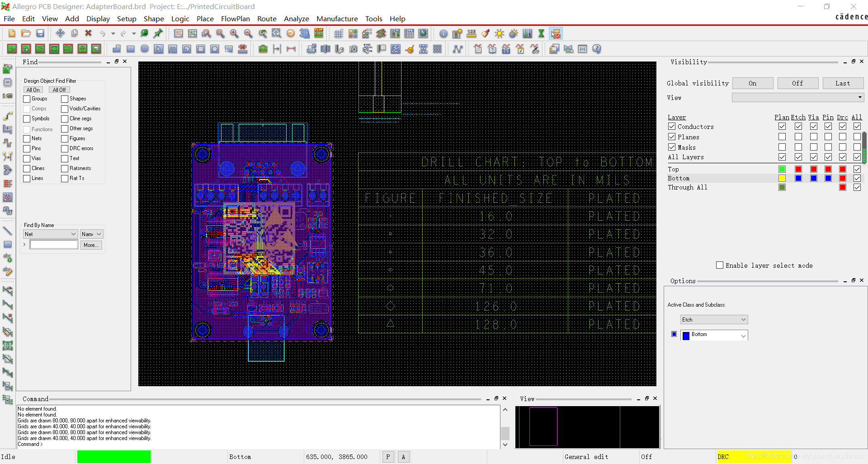Enable the Shapes find filter checkbox
The image size is (868, 464).
pyautogui.click(x=65, y=99)
